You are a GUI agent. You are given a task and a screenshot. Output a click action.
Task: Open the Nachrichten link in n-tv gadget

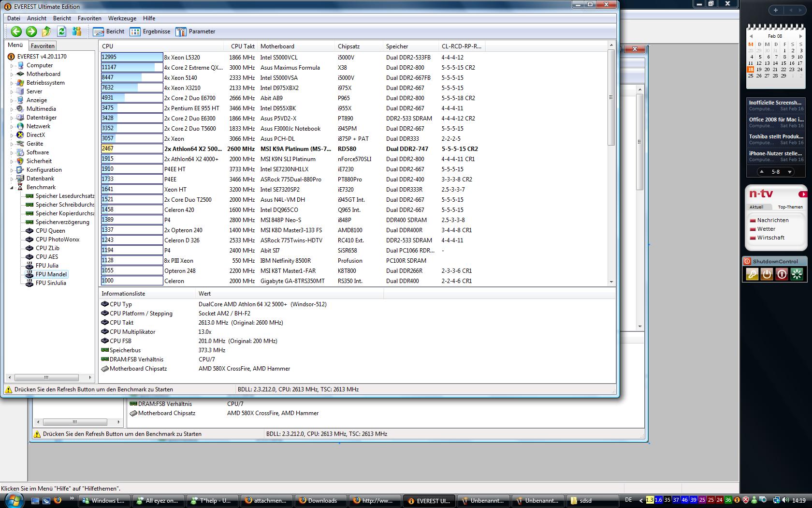click(x=772, y=220)
